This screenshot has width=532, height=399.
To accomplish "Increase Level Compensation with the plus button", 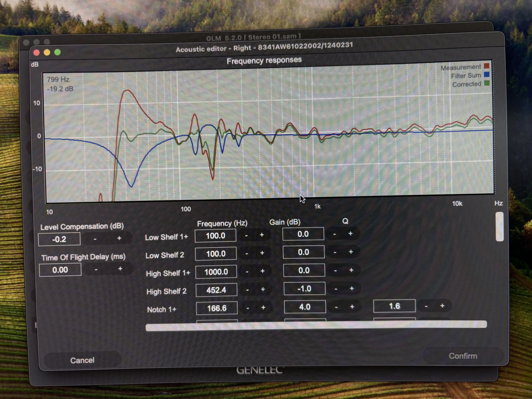I will pyautogui.click(x=119, y=238).
